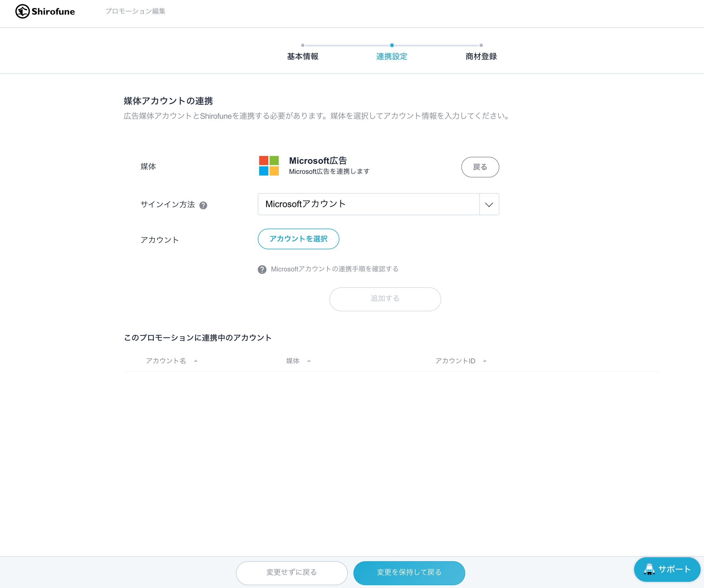
Task: Sort by アカウント名 arrow
Action: [196, 361]
